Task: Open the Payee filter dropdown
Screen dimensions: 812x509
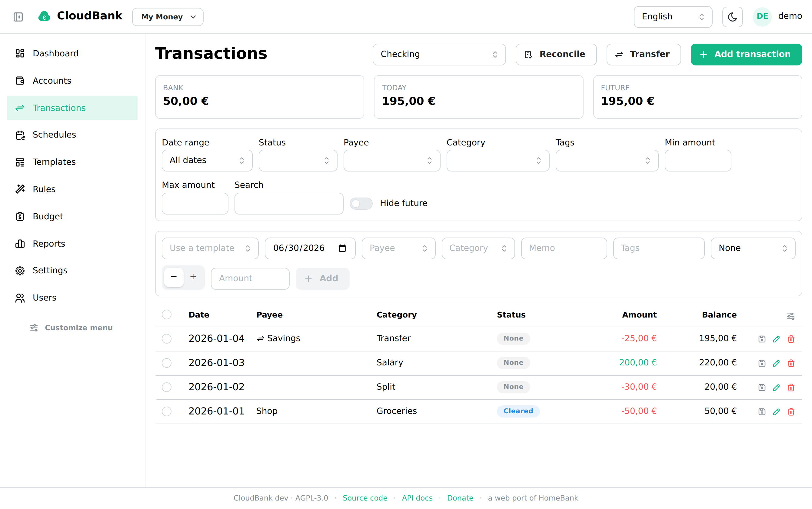Action: point(392,161)
